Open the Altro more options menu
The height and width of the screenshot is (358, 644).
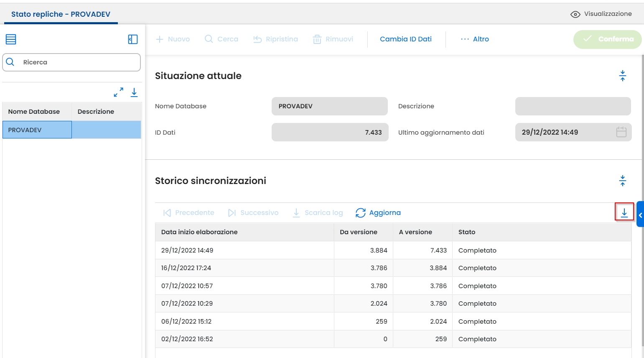(x=475, y=39)
